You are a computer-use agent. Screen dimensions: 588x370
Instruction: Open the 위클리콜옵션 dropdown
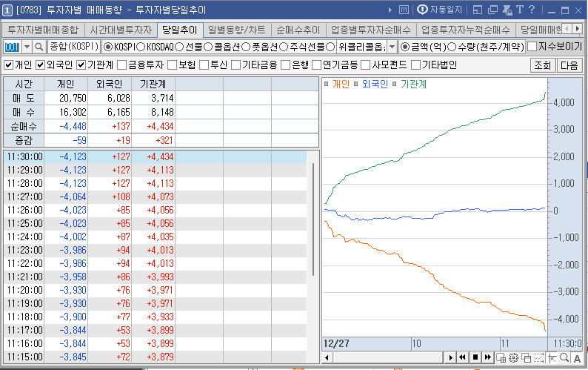pos(392,47)
